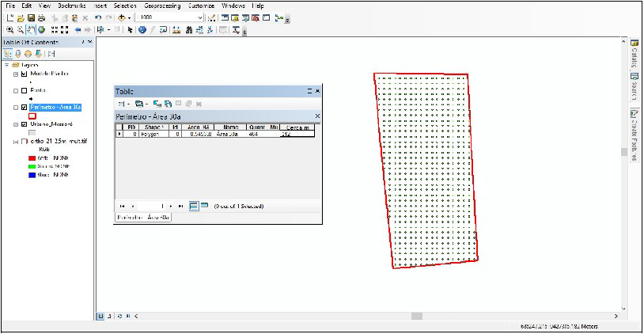Switch to the Catalog side tab

pos(635,55)
